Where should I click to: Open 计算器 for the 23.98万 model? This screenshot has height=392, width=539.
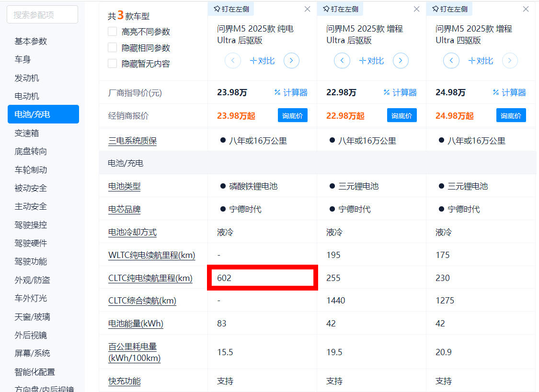pyautogui.click(x=291, y=93)
